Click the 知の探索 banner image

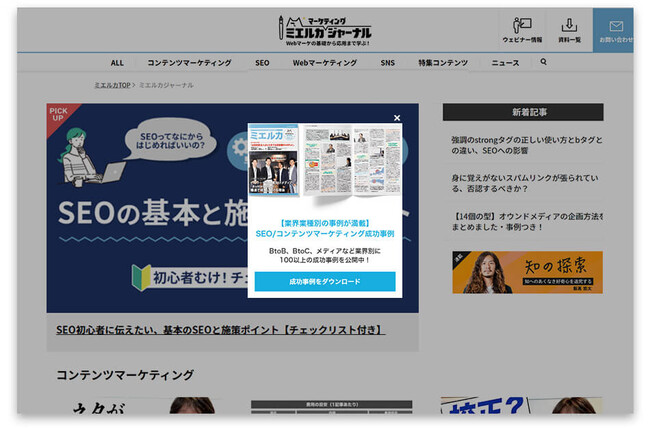click(x=527, y=272)
